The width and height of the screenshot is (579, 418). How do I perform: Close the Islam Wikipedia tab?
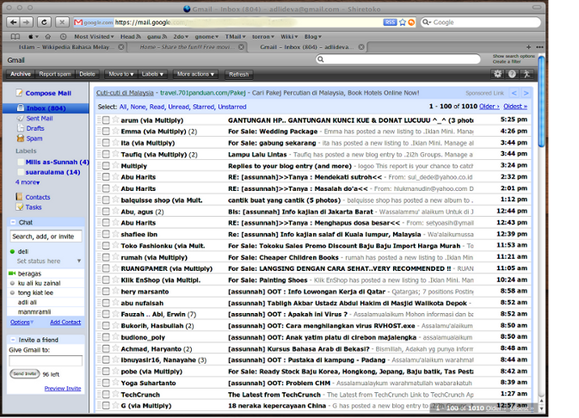click(121, 47)
